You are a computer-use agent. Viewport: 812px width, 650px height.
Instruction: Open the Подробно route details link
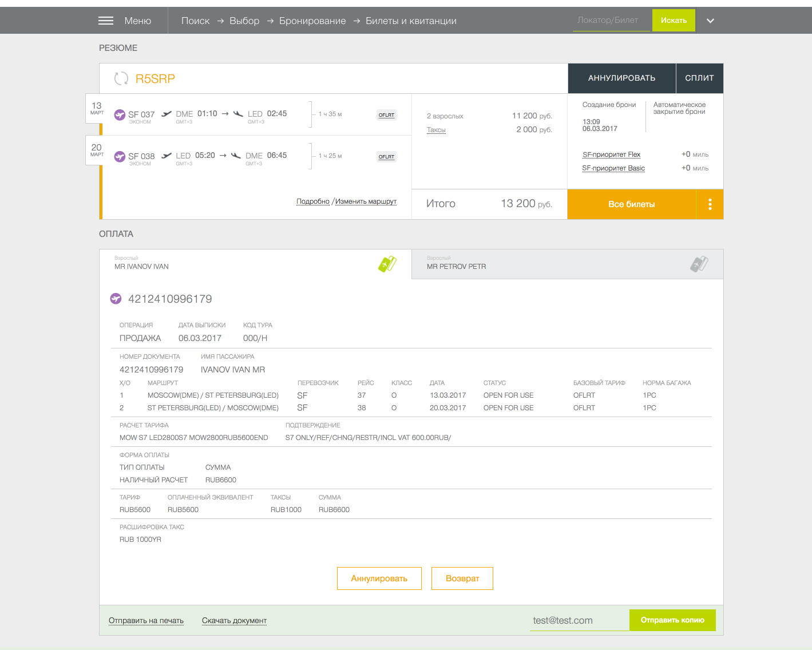[x=313, y=201]
